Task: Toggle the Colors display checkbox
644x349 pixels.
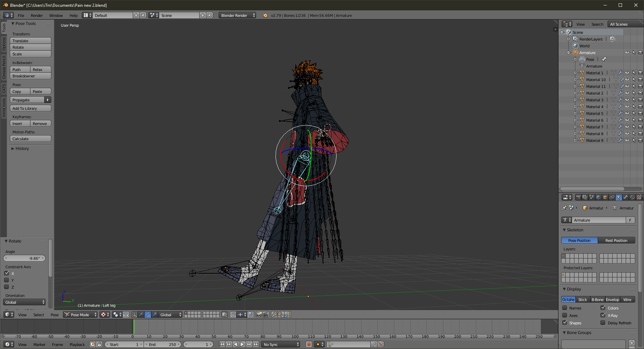Action: pos(603,308)
